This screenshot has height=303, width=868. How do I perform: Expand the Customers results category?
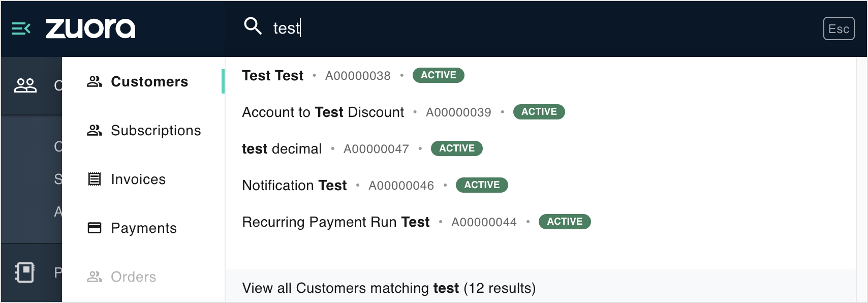tap(149, 81)
